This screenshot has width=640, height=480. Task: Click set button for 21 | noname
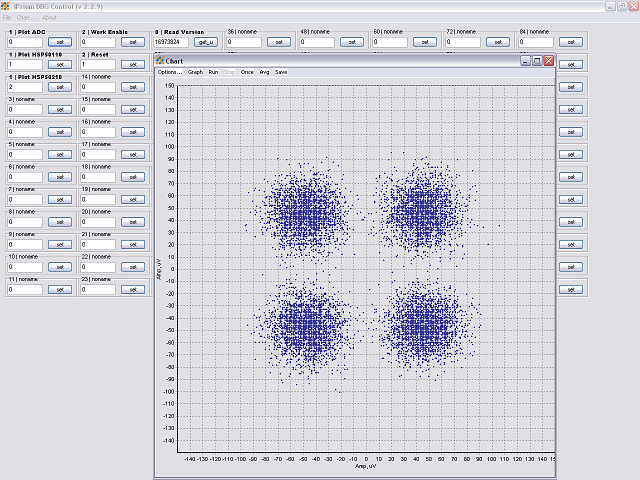133,244
